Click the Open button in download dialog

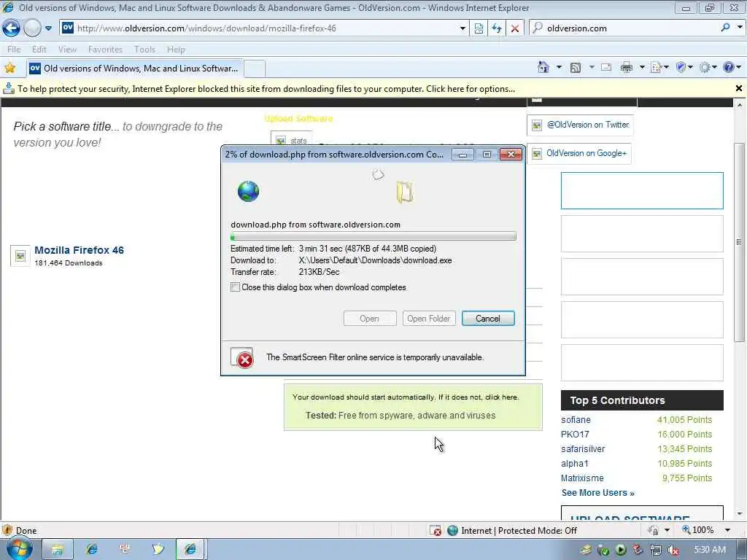click(370, 319)
